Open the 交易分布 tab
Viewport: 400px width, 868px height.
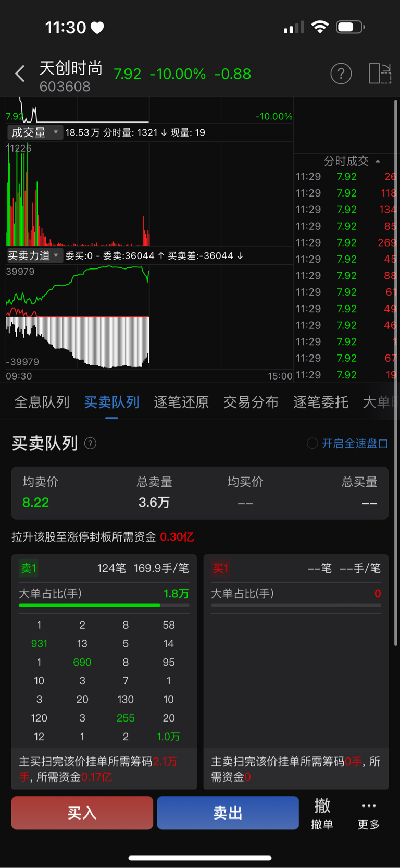[x=251, y=402]
